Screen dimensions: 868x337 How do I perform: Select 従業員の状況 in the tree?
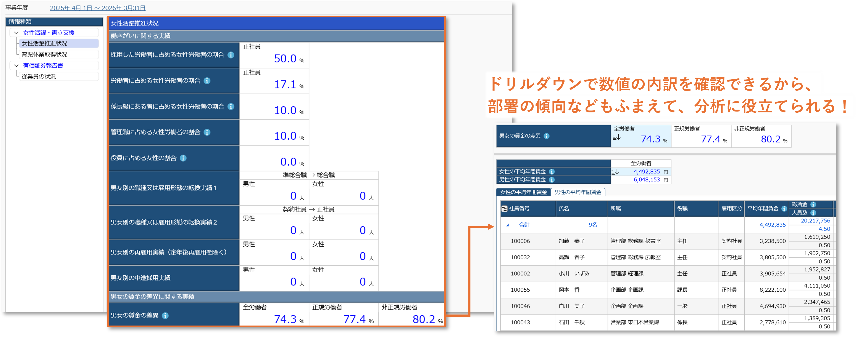coord(59,77)
